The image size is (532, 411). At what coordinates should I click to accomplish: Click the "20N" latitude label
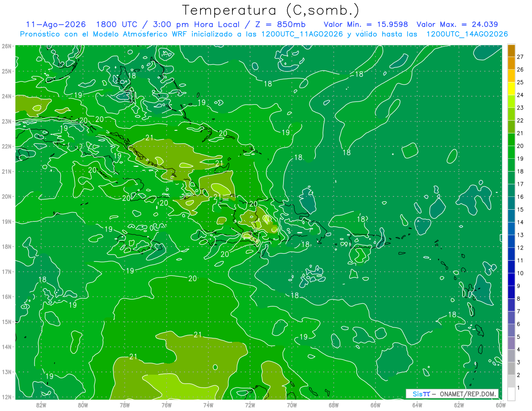tap(7, 196)
